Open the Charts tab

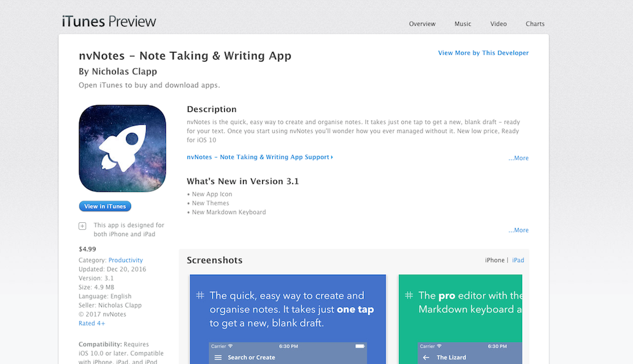[535, 24]
